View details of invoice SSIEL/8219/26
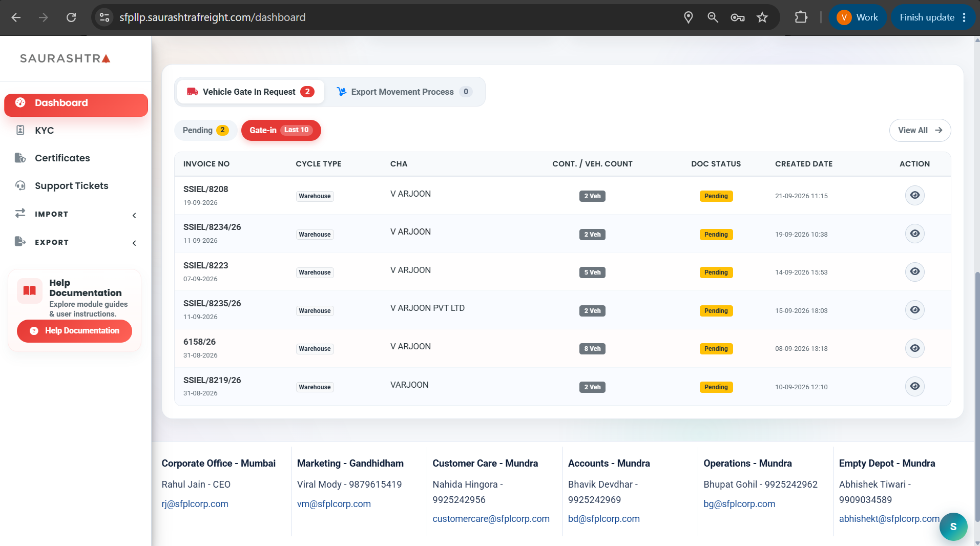 pos(914,386)
